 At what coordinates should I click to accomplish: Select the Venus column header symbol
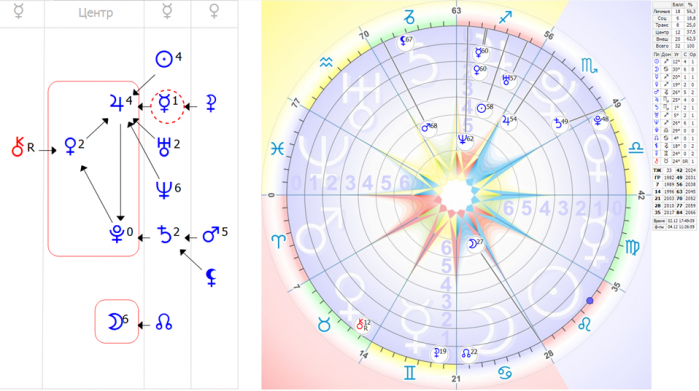pos(214,12)
